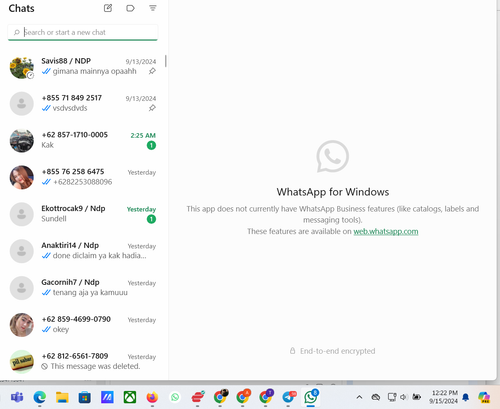The width and height of the screenshot is (500, 409).
Task: Click the new chat compose icon
Action: click(x=108, y=8)
